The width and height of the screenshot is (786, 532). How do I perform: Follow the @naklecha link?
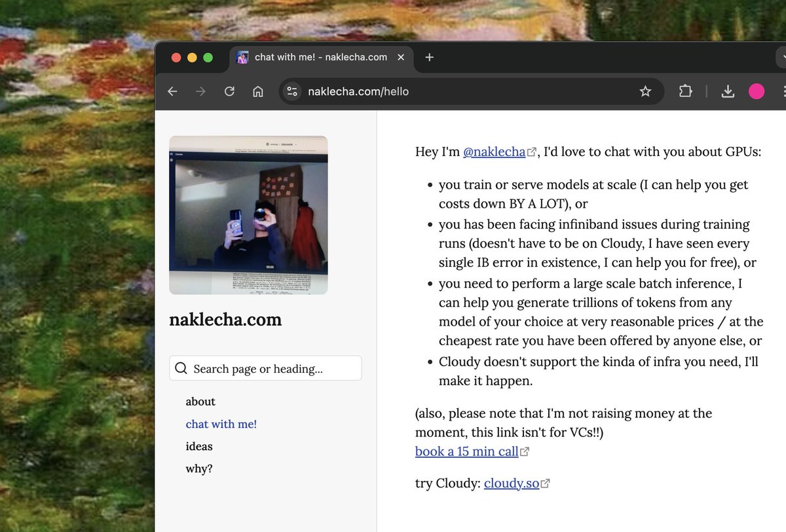pyautogui.click(x=495, y=152)
